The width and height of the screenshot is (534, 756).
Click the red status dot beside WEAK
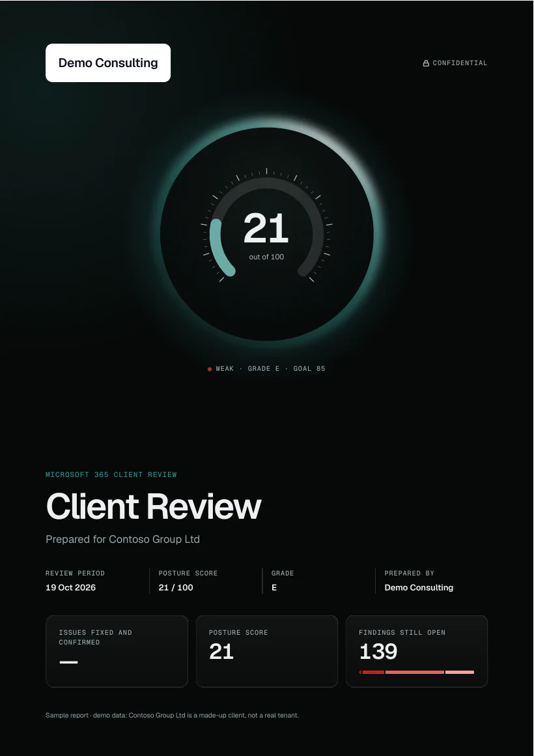(210, 370)
